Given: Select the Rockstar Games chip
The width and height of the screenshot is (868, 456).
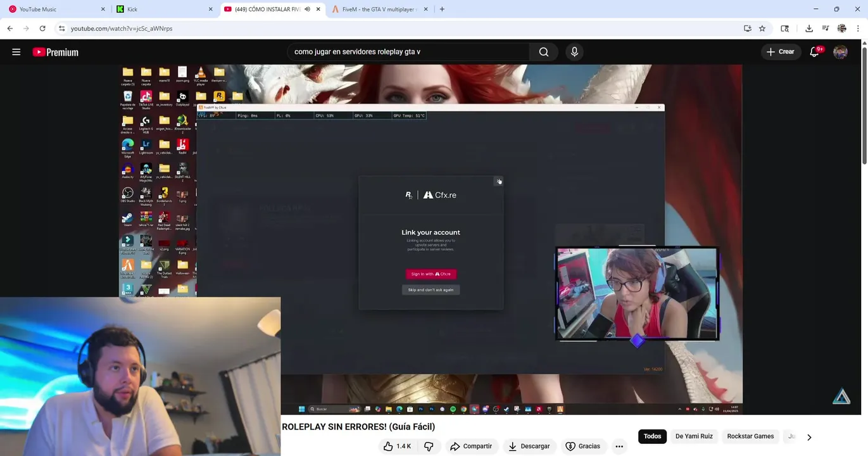Looking at the screenshot, I should [750, 436].
